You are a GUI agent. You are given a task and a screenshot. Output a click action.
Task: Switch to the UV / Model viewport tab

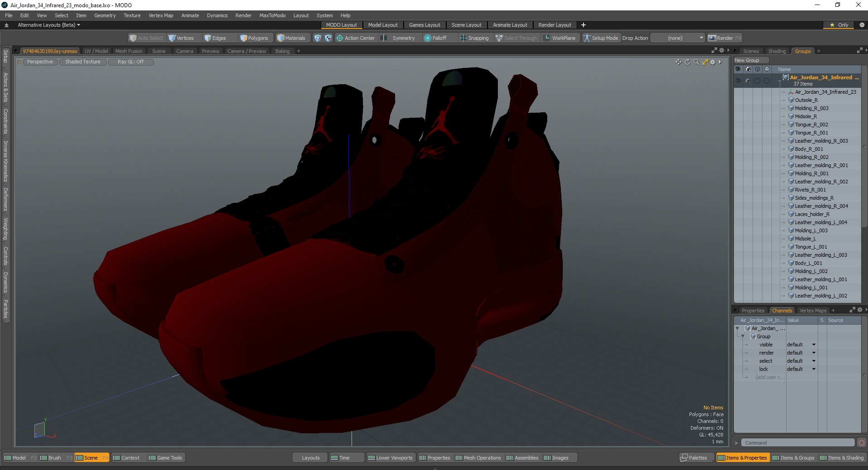click(96, 51)
